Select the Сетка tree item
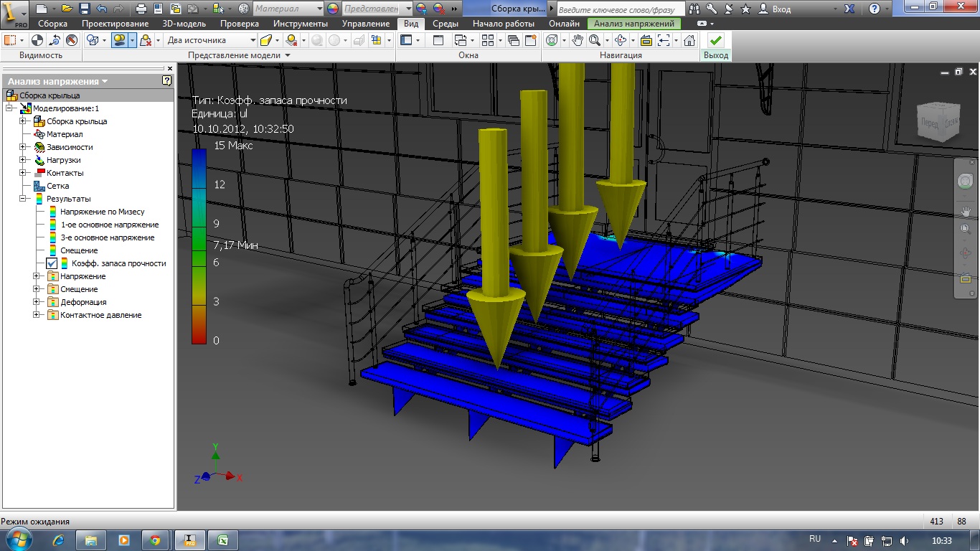The height and width of the screenshot is (551, 980). point(57,186)
